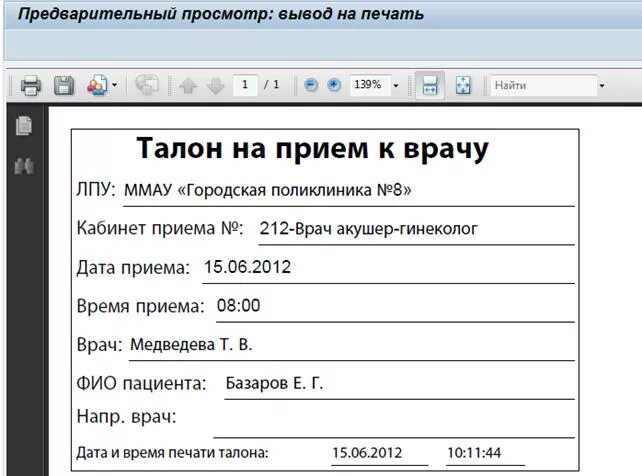This screenshot has width=642, height=476.
Task: Open binoculars search panel in sidebar
Action: (24, 166)
